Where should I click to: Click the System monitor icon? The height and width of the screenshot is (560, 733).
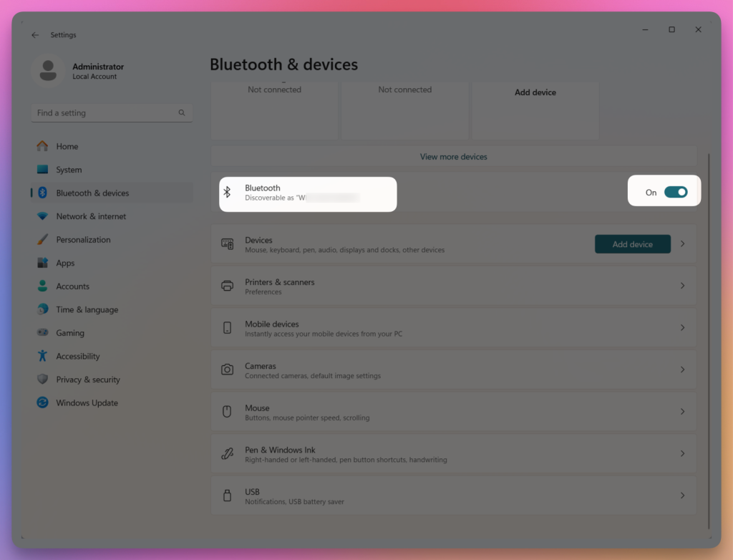[42, 169]
